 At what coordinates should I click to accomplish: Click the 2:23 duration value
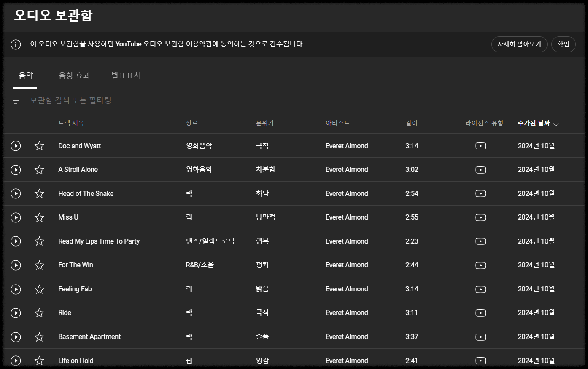click(412, 241)
